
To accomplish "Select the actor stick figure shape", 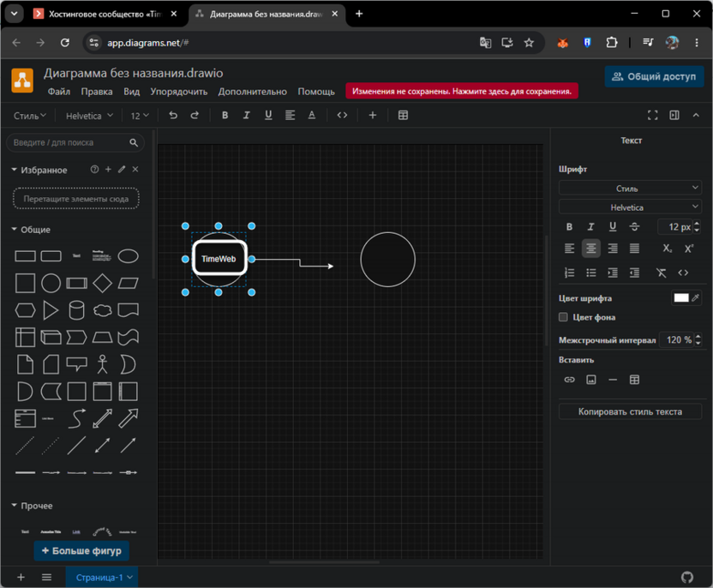I will click(102, 364).
